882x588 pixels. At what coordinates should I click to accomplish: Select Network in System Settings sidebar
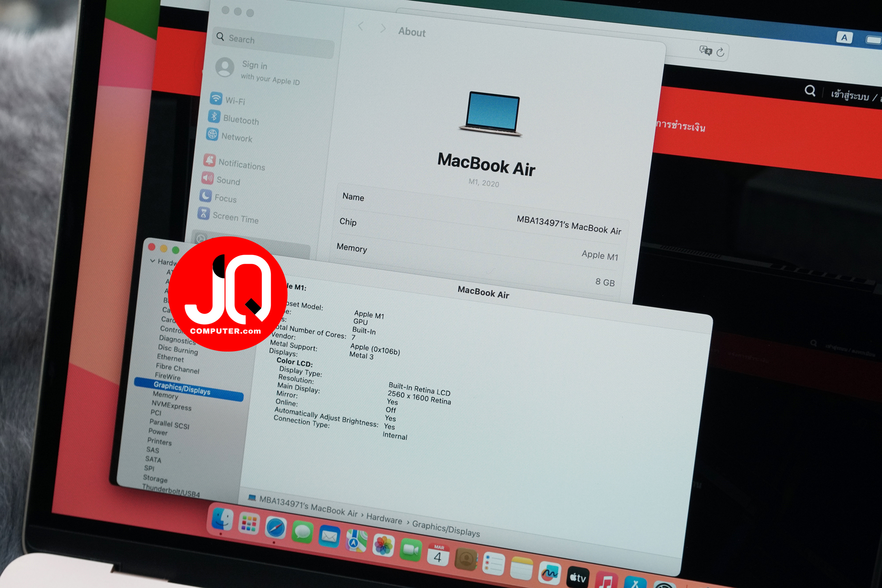(x=229, y=136)
